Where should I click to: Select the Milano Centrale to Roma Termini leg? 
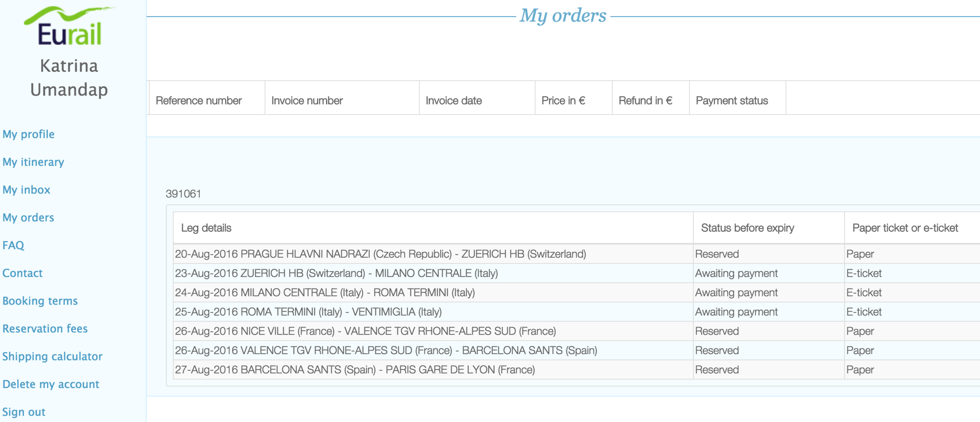(325, 292)
